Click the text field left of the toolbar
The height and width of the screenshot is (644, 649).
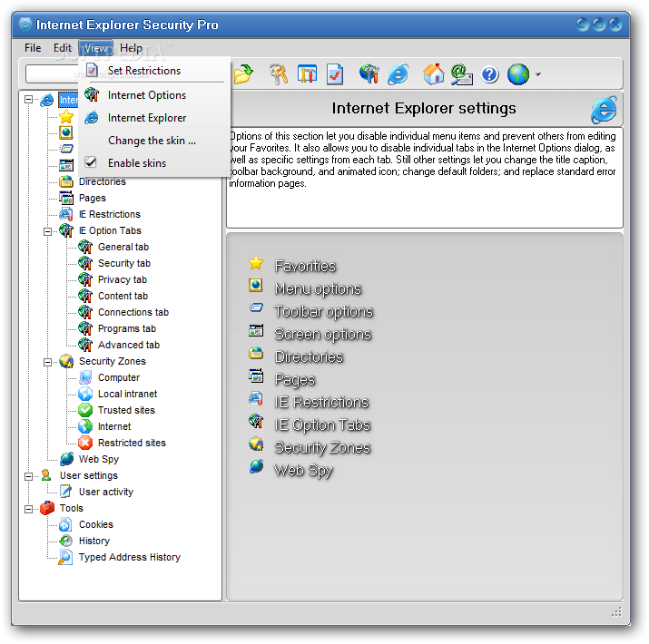click(52, 74)
